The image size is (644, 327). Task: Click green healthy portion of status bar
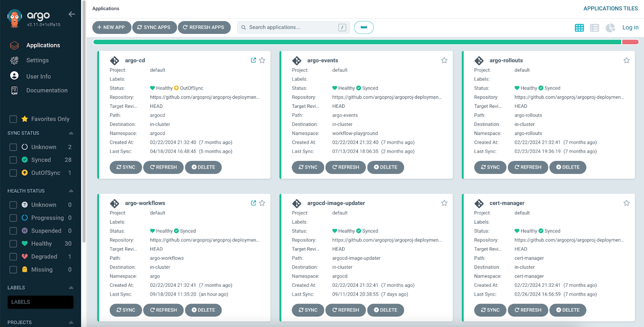click(357, 42)
